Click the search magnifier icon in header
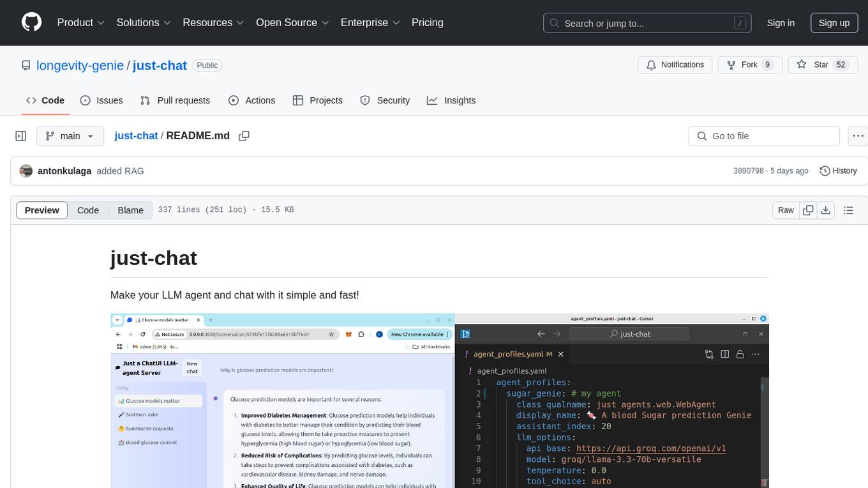Viewport: 868px width, 488px height. [556, 23]
